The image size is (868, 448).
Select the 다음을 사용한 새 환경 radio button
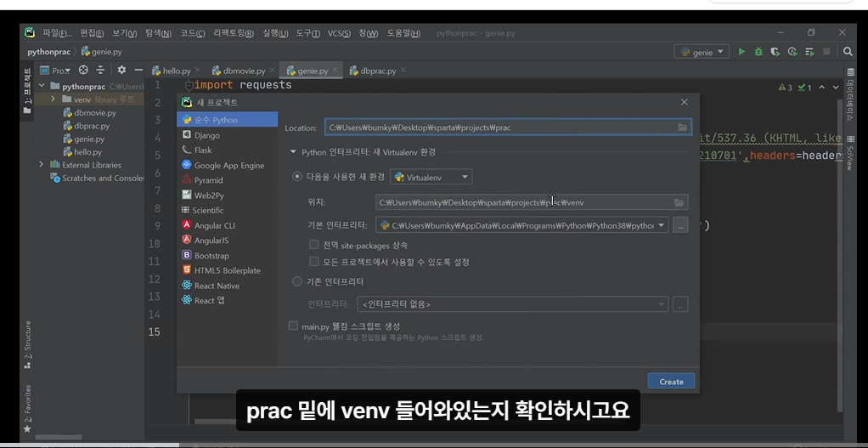(x=297, y=177)
